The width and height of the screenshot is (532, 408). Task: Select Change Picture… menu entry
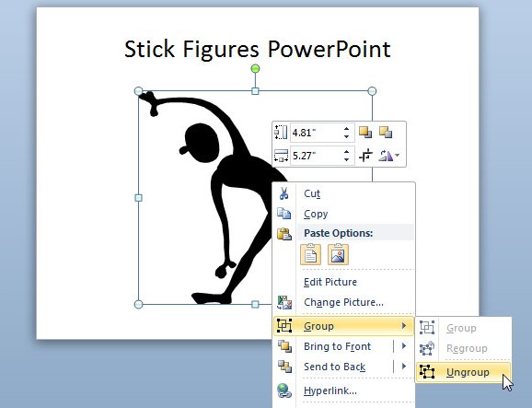[x=343, y=302]
